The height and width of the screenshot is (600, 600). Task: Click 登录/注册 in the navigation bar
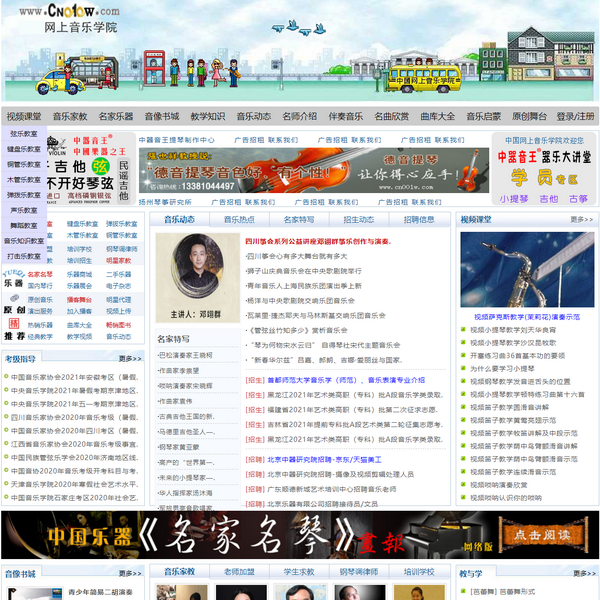point(576,116)
